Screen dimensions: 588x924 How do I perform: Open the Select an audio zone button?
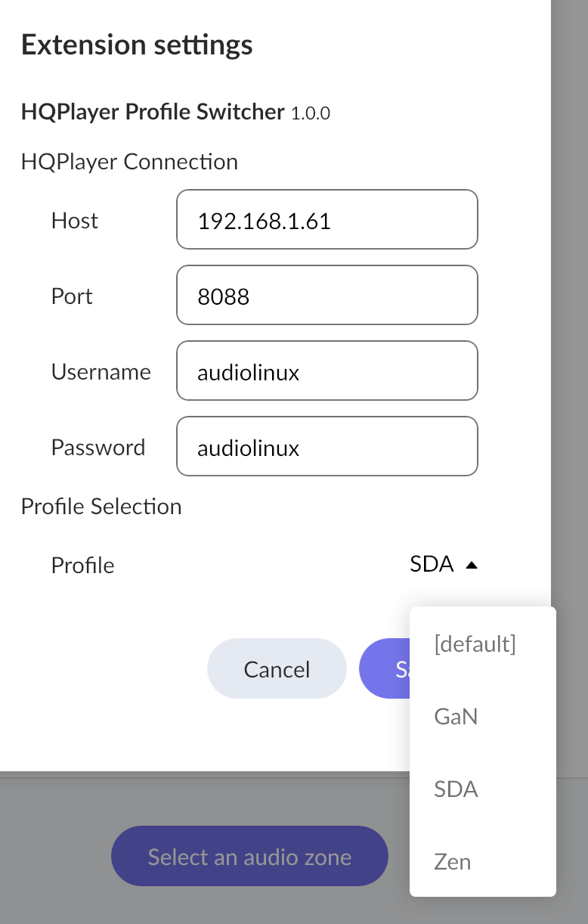(x=249, y=857)
